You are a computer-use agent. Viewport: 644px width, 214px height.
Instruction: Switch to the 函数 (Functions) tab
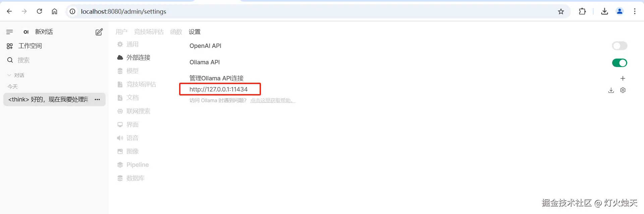tap(176, 32)
